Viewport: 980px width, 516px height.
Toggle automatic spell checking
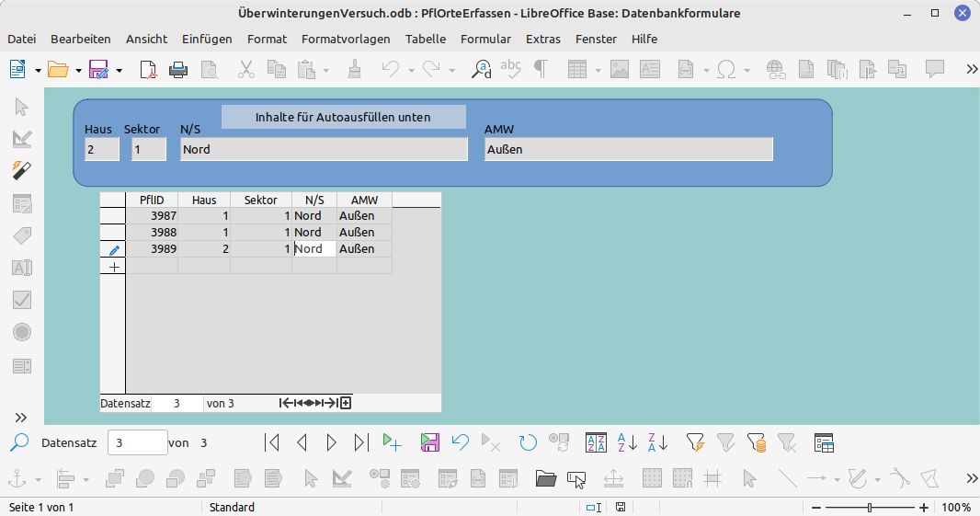pyautogui.click(x=510, y=69)
